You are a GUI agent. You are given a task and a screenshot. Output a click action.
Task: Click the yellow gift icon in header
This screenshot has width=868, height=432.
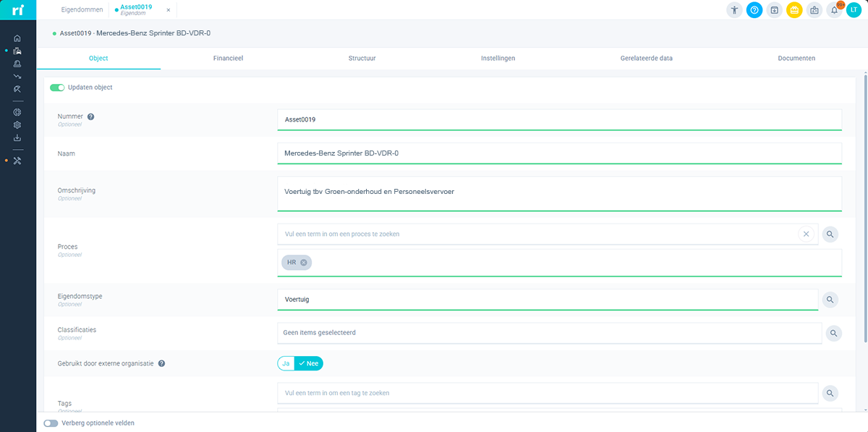(794, 10)
